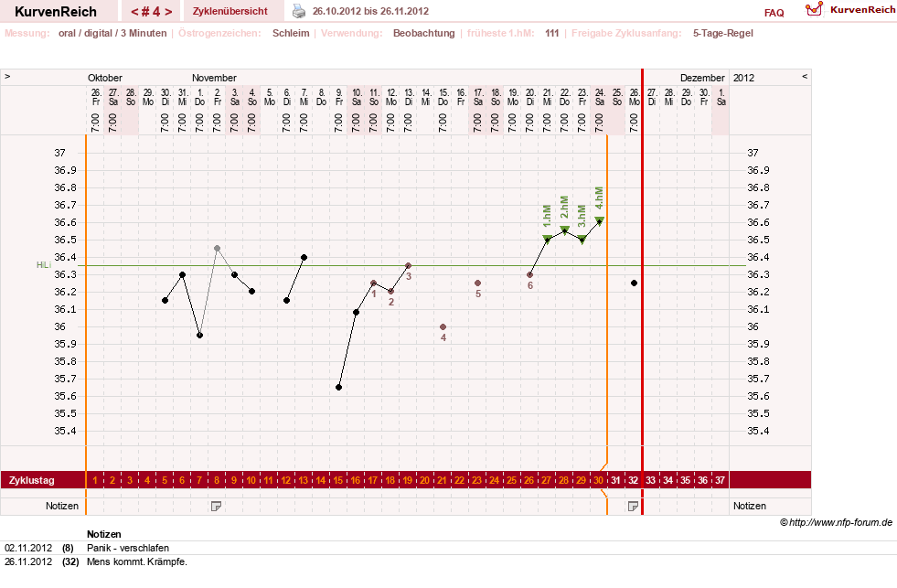
Task: Select cycle day 37 in Zyklustag row
Action: coord(720,480)
